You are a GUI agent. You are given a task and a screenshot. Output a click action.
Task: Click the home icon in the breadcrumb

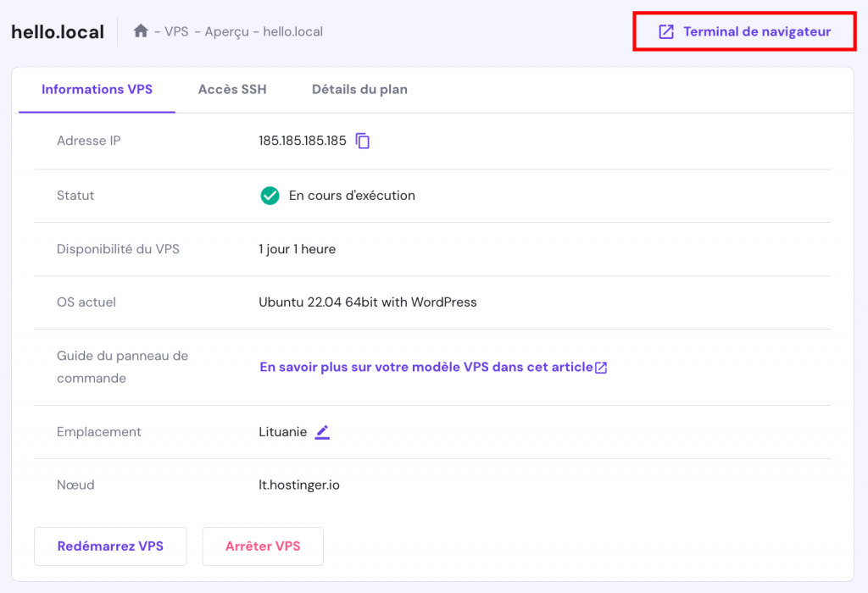(142, 31)
